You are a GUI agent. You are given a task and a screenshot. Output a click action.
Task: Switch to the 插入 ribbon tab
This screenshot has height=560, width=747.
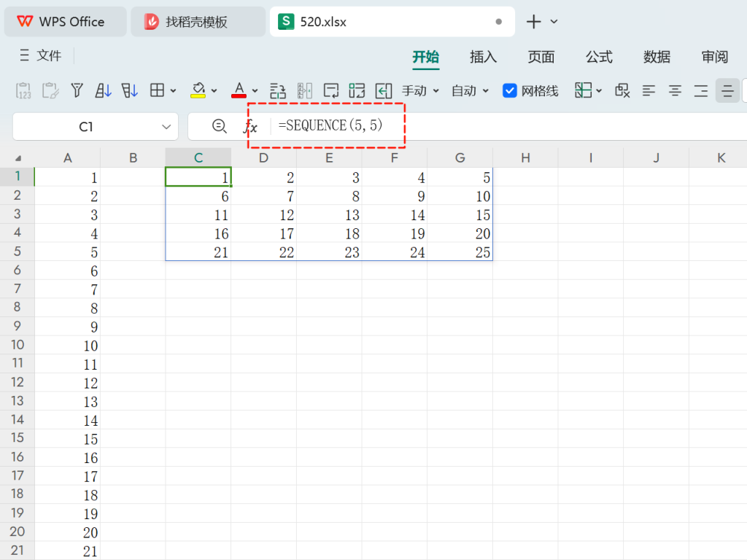pyautogui.click(x=483, y=57)
